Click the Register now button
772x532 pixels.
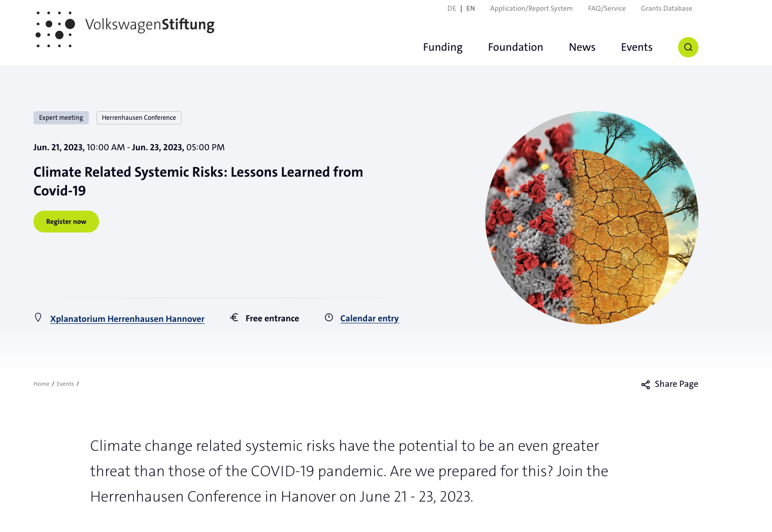[x=66, y=222]
